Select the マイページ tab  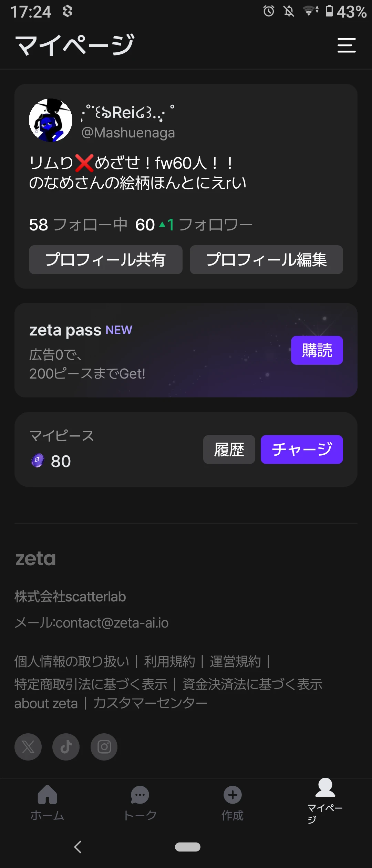click(325, 800)
